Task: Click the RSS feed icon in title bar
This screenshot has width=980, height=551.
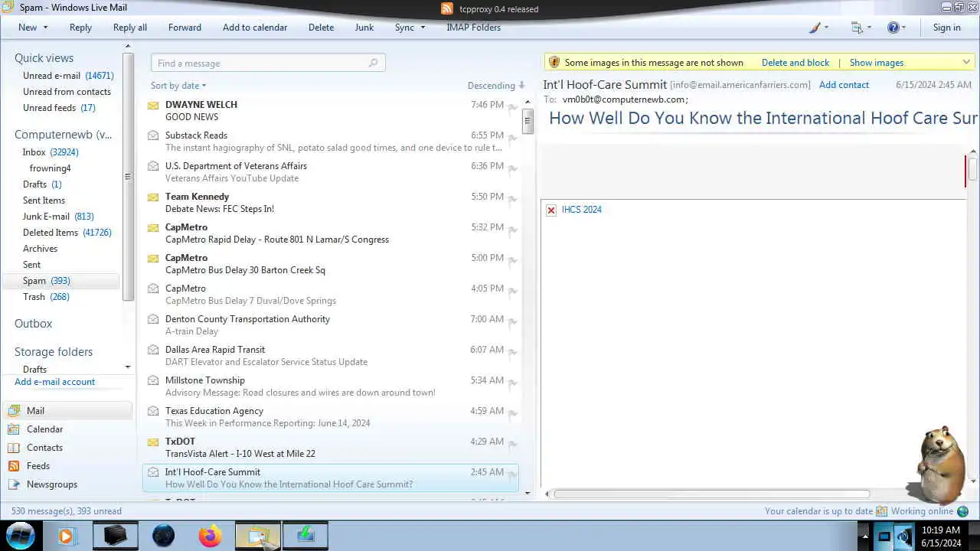Action: [x=447, y=9]
